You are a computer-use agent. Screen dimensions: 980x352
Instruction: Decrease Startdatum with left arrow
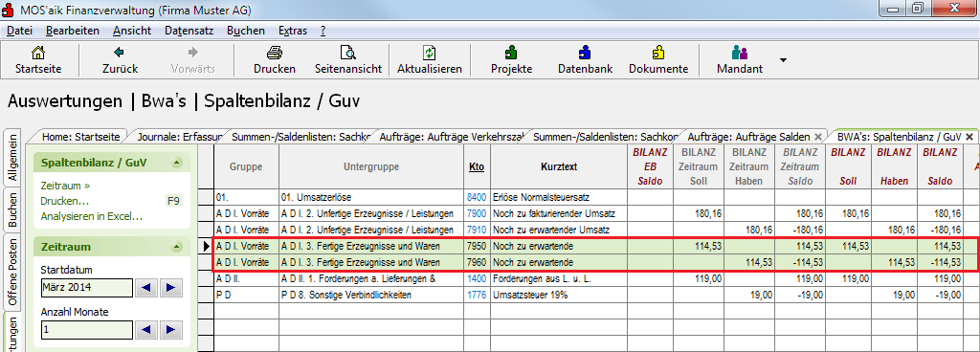tap(145, 288)
